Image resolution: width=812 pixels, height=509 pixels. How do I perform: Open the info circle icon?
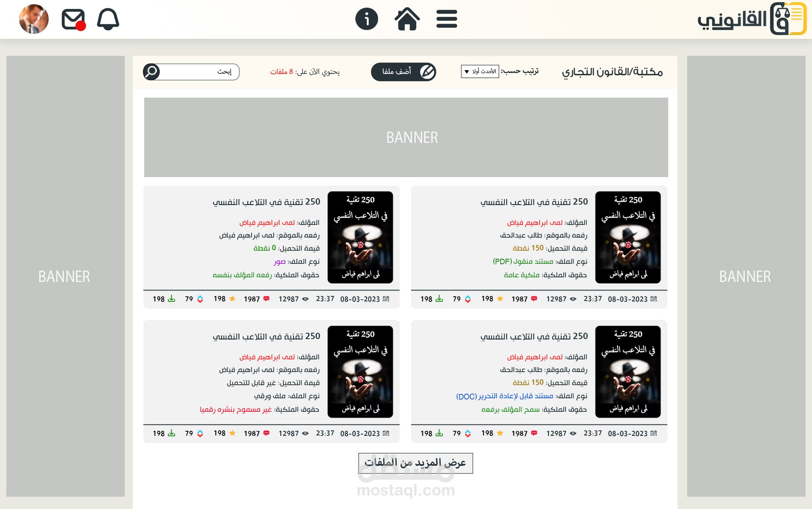(x=367, y=19)
